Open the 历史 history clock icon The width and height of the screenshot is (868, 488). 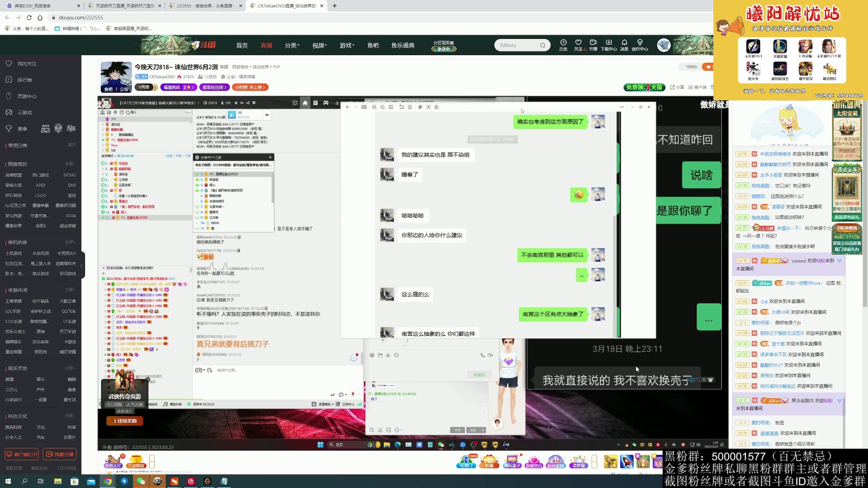563,43
